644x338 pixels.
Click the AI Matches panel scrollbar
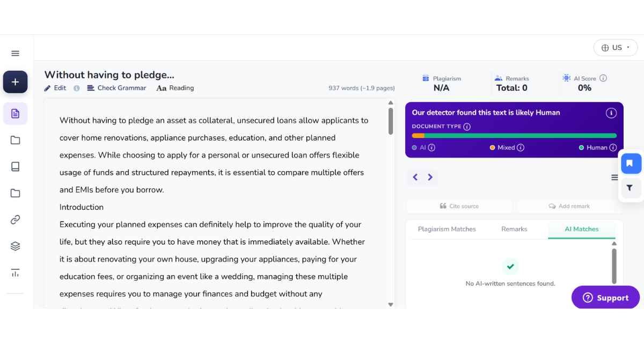(614, 266)
